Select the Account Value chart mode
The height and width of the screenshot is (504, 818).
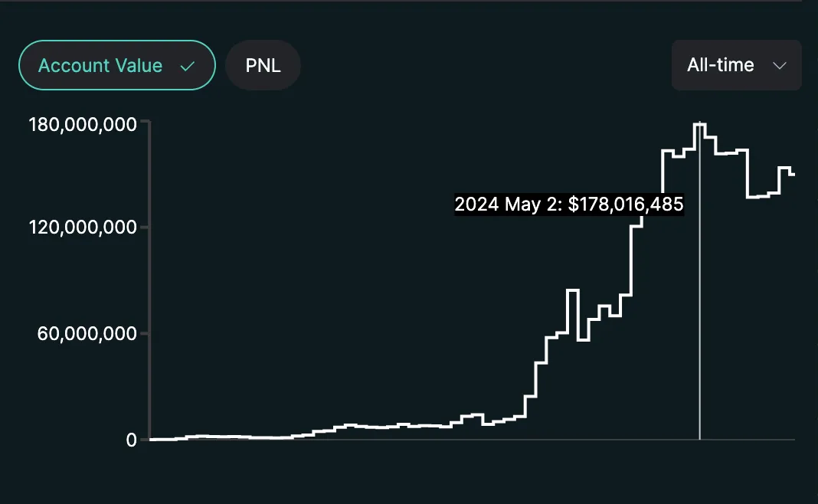click(x=116, y=65)
